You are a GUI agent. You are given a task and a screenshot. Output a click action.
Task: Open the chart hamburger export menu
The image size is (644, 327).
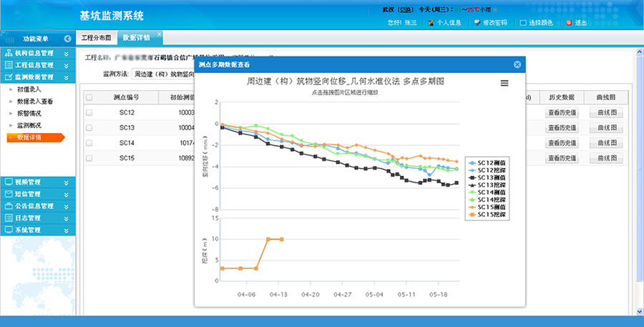click(504, 84)
